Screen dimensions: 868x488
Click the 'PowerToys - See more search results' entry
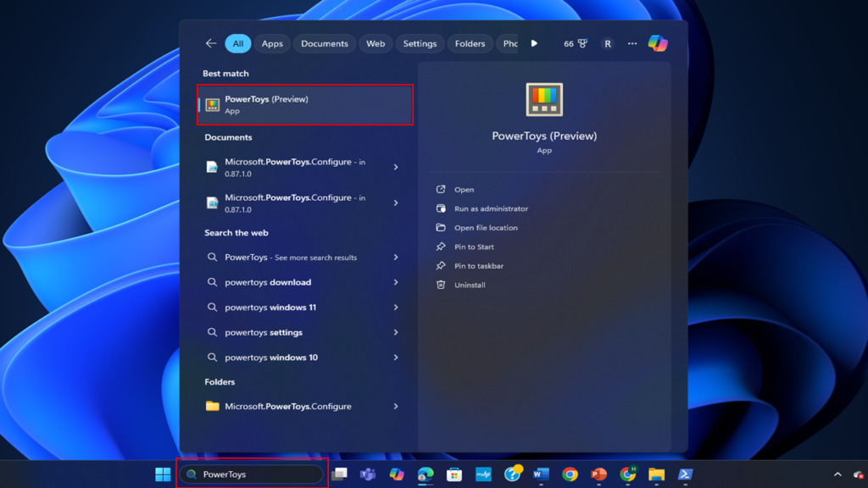[x=292, y=258]
